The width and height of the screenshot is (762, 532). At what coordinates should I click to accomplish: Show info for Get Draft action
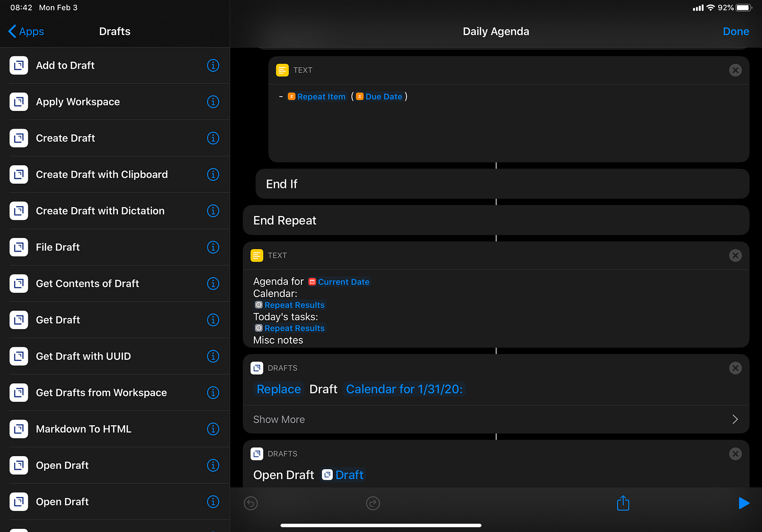pyautogui.click(x=213, y=320)
